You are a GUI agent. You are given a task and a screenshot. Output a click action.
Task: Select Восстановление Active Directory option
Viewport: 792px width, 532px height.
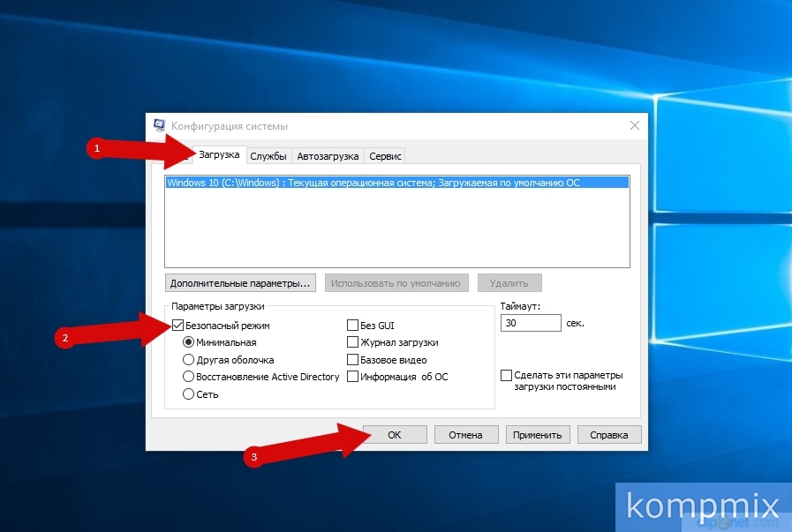pyautogui.click(x=188, y=377)
